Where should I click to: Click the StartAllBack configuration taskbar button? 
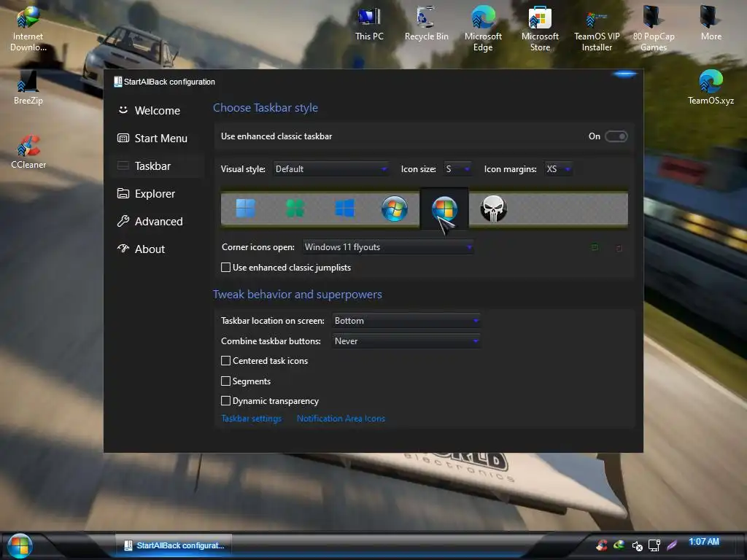tap(174, 545)
